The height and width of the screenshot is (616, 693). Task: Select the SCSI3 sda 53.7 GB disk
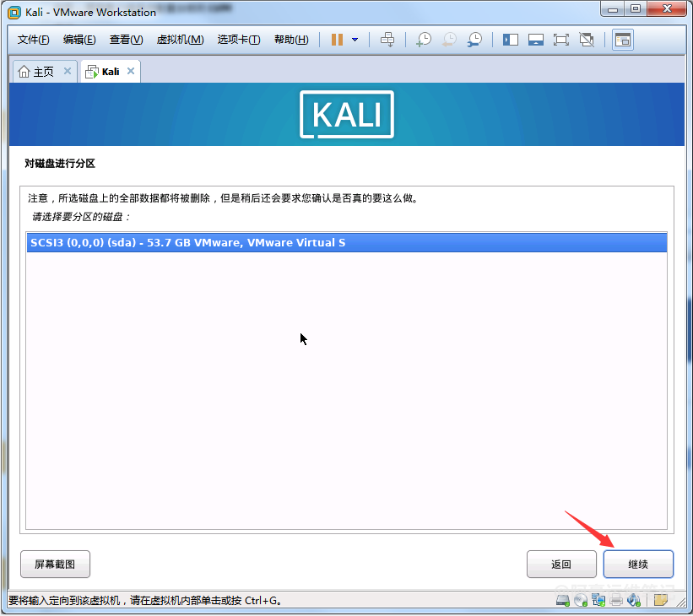(x=346, y=243)
